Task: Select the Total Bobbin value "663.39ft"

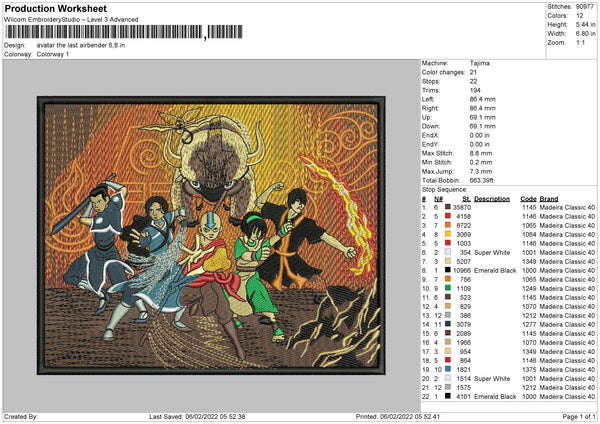Action: click(481, 180)
